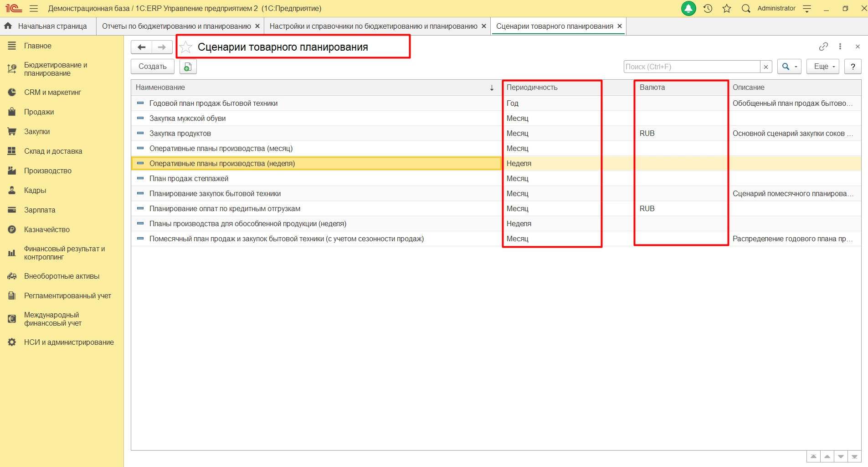
Task: Click the Регламентированный учет calculator icon
Action: pyautogui.click(x=12, y=296)
